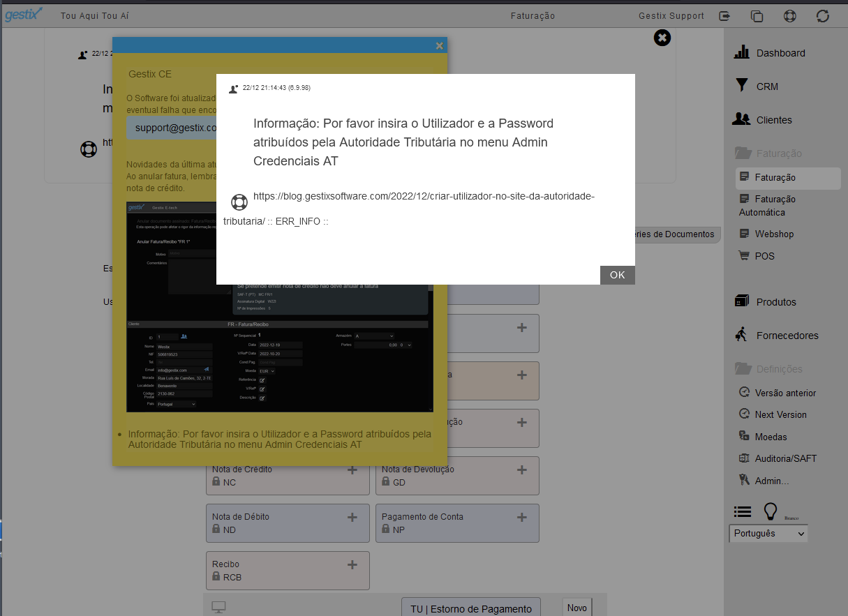The image size is (848, 616).
Task: Click the Gestix logo
Action: pos(24,14)
